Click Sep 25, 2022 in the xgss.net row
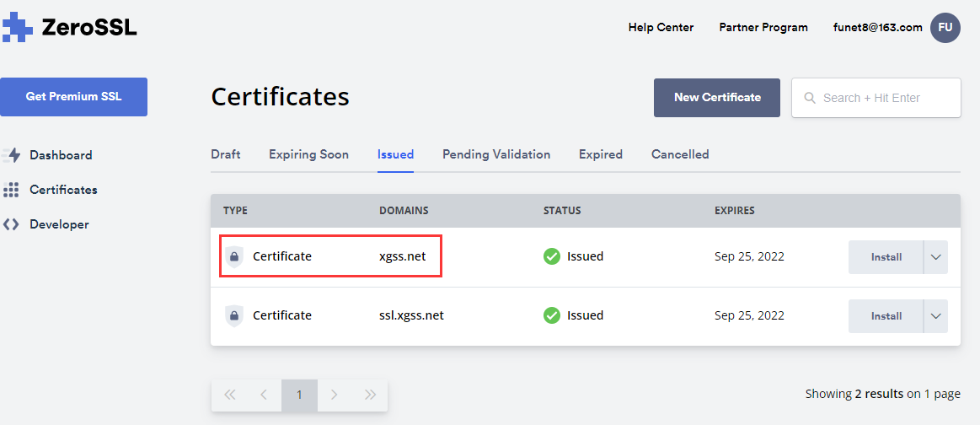This screenshot has width=980, height=425. click(x=749, y=256)
